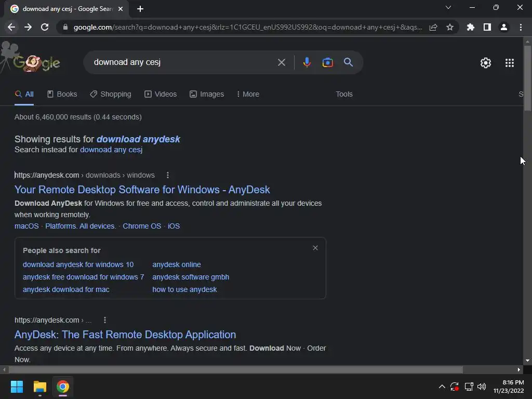Go back to the previous page
This screenshot has height=399, width=532.
[x=11, y=27]
